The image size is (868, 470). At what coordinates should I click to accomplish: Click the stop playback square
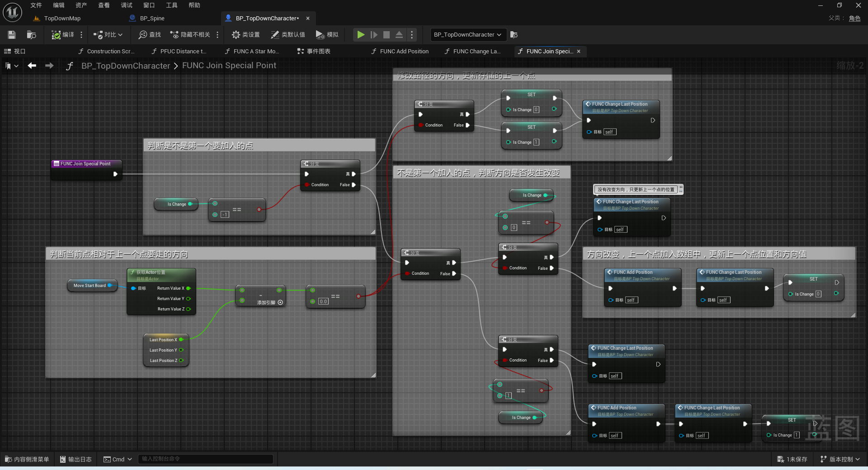(387, 35)
